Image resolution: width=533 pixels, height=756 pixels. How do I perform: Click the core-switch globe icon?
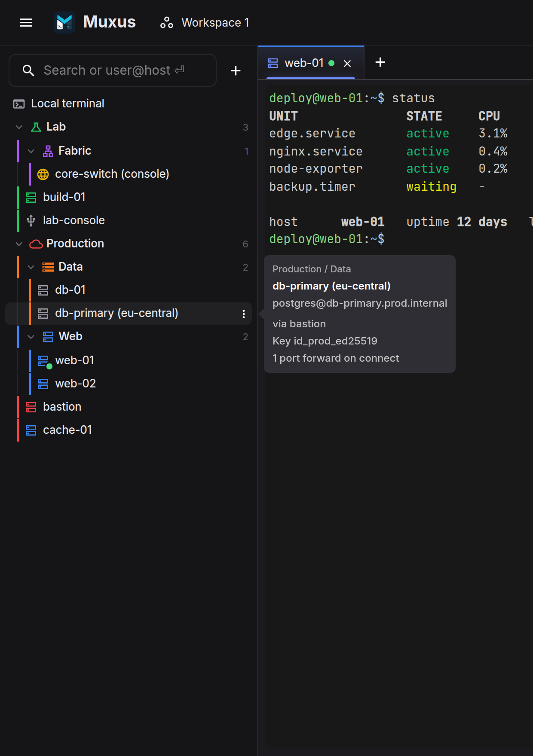click(43, 174)
